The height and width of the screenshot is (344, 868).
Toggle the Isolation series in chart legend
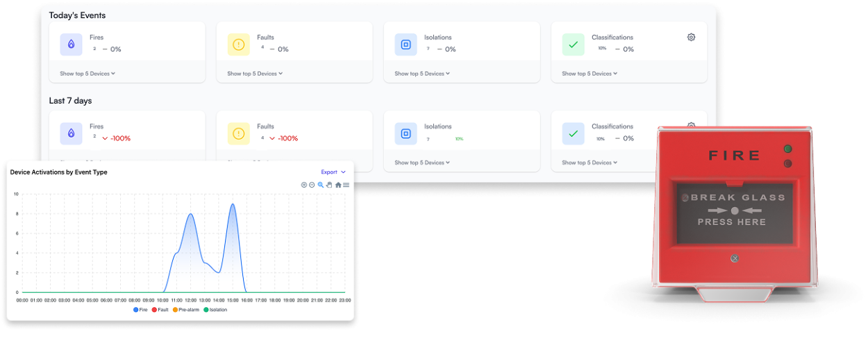215,309
